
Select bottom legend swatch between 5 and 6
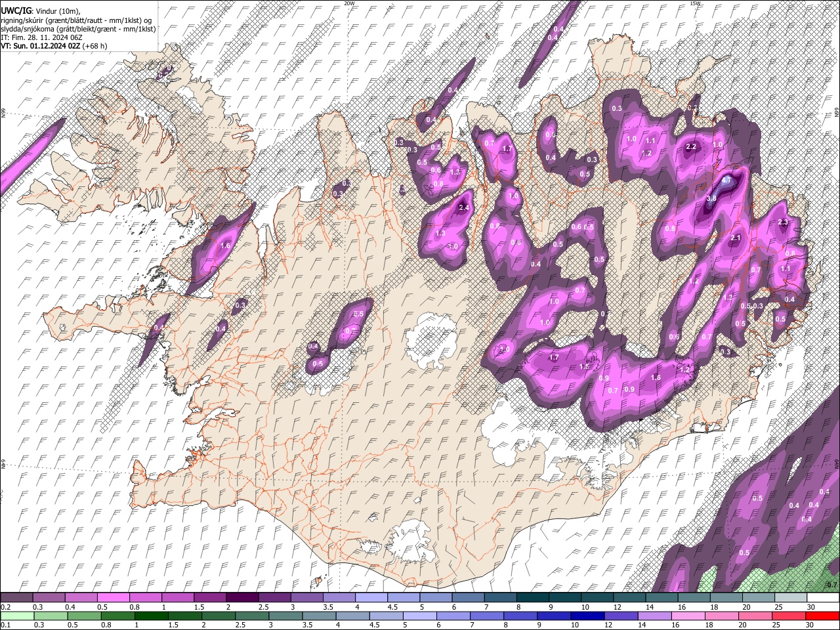coord(420,616)
